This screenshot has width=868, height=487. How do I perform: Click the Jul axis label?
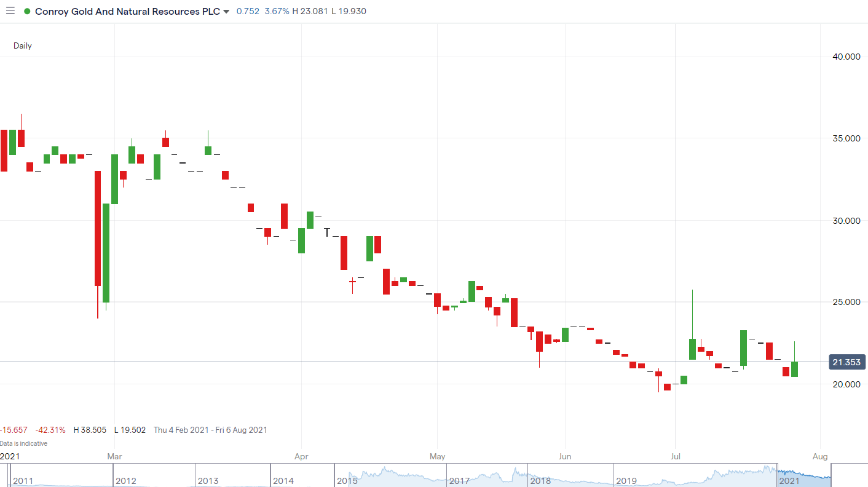[x=675, y=456]
